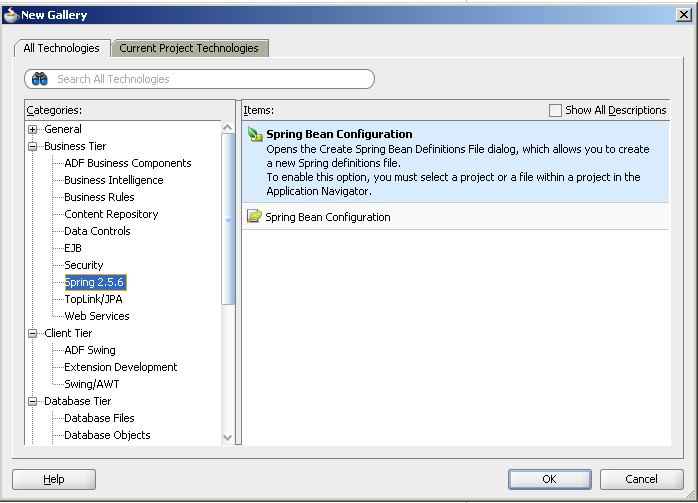Expand the General category node
This screenshot has width=698, height=503.
tap(33, 130)
